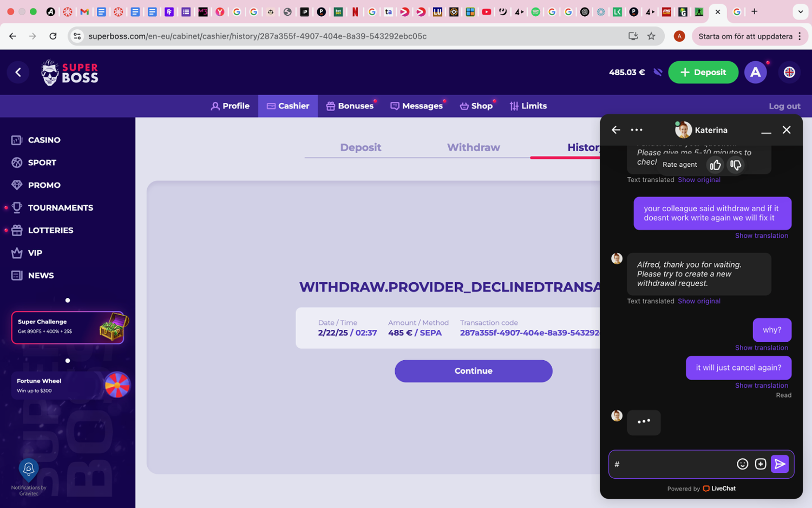Image resolution: width=812 pixels, height=508 pixels.
Task: Open Chrome tab list dropdown arrow
Action: coord(800,11)
